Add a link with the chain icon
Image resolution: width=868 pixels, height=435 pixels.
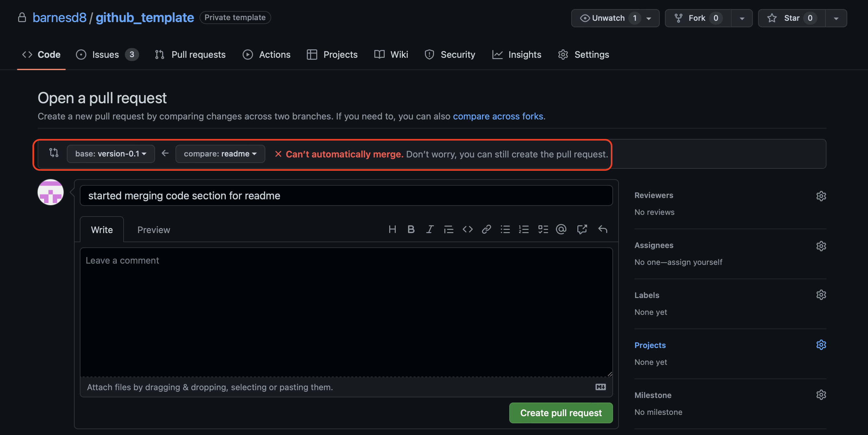point(486,229)
